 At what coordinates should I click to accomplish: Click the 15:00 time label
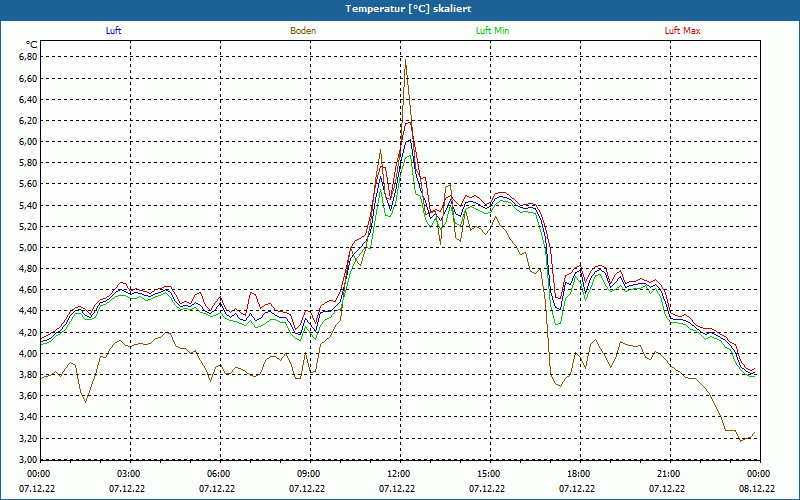[490, 474]
